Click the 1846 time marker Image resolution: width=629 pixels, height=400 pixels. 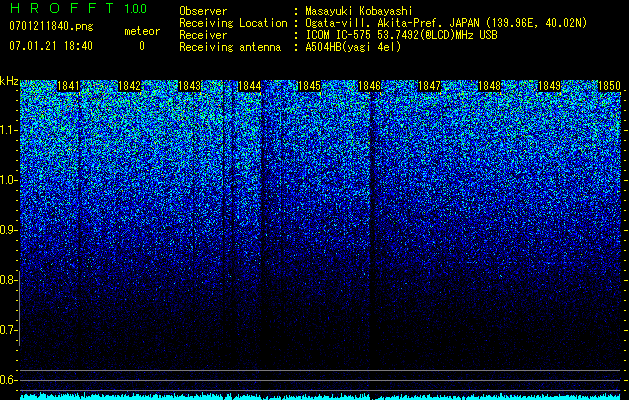tap(369, 86)
